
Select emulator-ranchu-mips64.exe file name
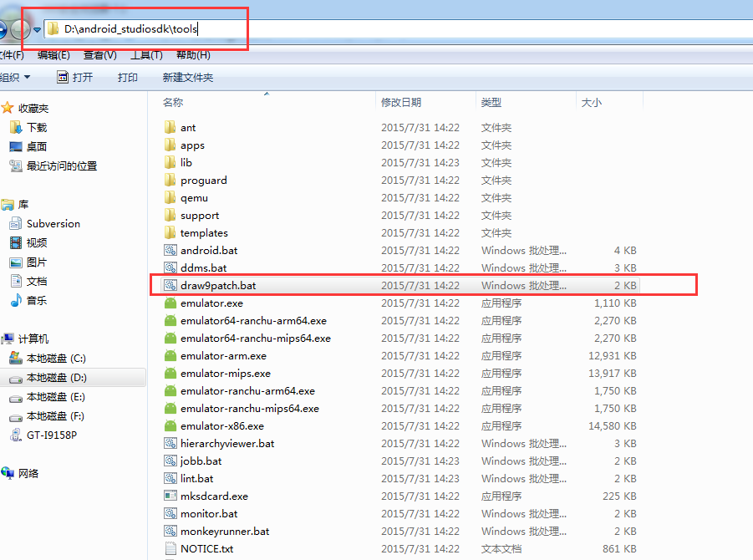point(250,408)
